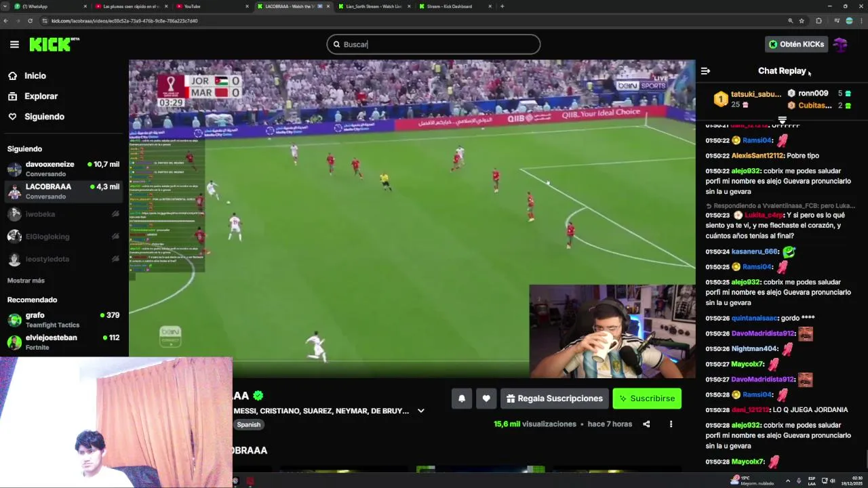868x488 pixels.
Task: Click the Obtén KICKs button
Action: pos(796,44)
